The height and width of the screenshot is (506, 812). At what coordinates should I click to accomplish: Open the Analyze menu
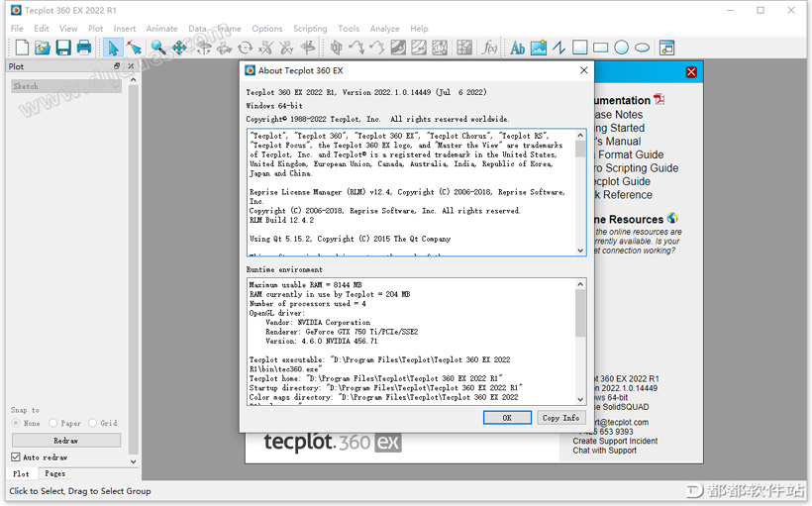pos(384,29)
